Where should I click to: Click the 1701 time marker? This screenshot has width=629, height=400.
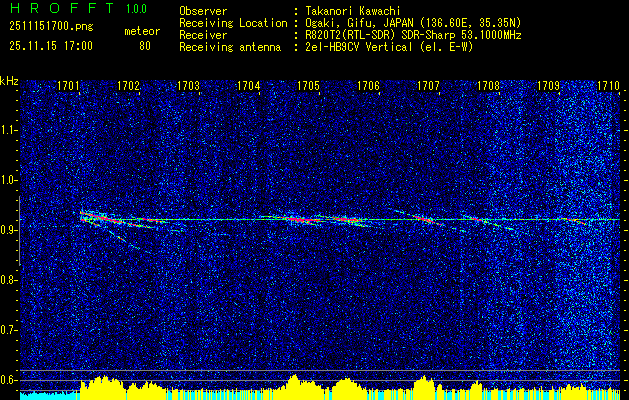click(69, 87)
